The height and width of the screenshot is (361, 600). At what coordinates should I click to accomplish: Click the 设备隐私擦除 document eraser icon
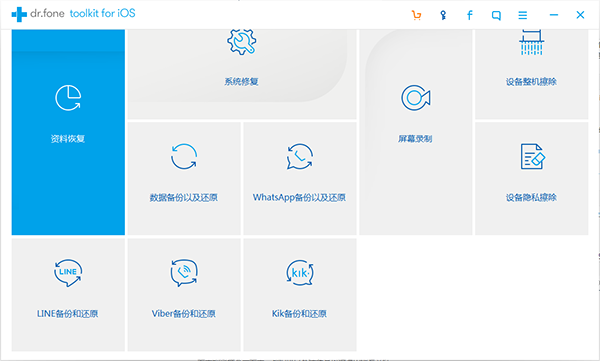tap(533, 157)
